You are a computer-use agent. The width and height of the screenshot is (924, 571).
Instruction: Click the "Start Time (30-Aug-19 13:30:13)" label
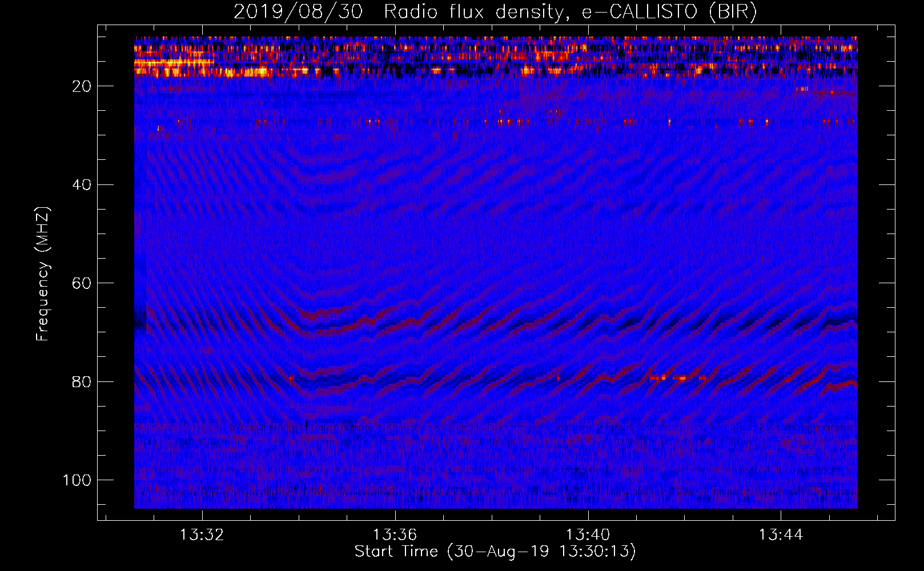click(x=495, y=552)
